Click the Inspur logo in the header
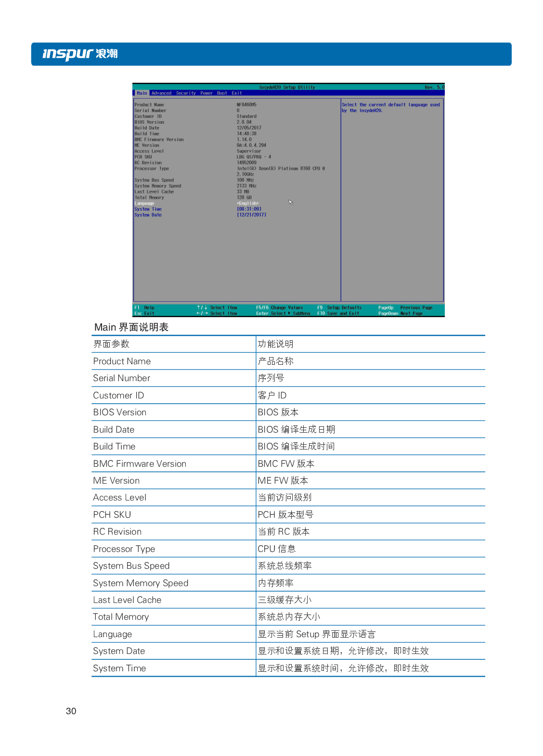This screenshot has width=543, height=756. [80, 53]
